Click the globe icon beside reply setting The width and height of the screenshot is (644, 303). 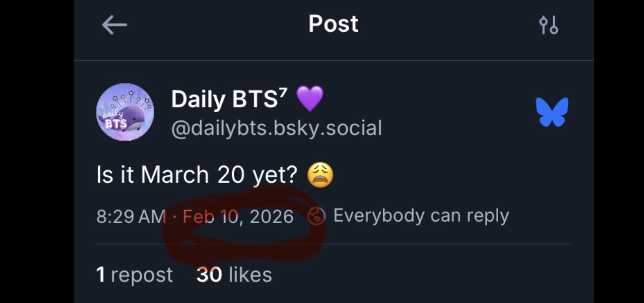pyautogui.click(x=316, y=216)
